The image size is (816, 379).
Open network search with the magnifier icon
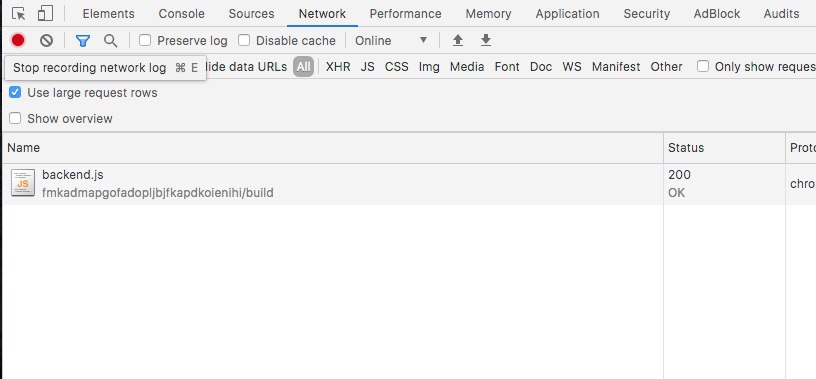coord(110,40)
